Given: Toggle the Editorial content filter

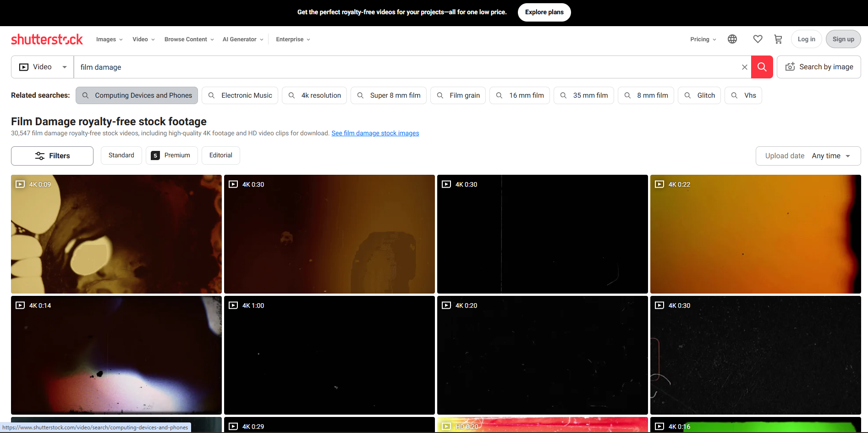Looking at the screenshot, I should coord(220,155).
